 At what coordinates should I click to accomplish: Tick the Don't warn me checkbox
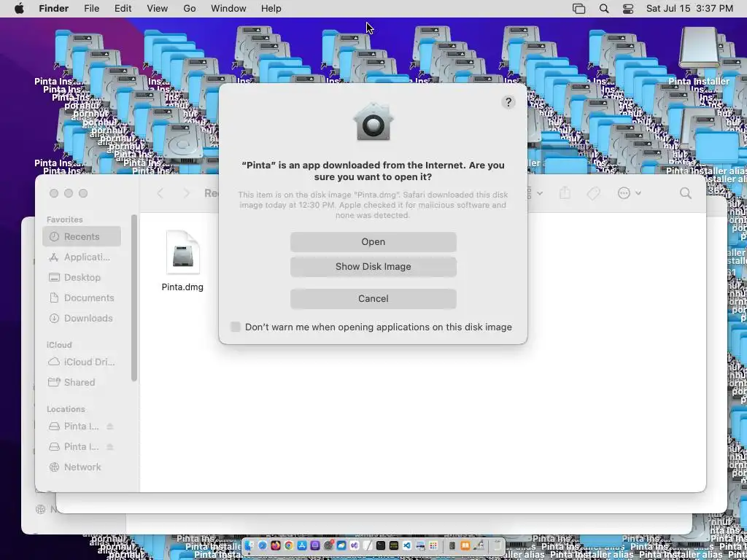tap(236, 327)
